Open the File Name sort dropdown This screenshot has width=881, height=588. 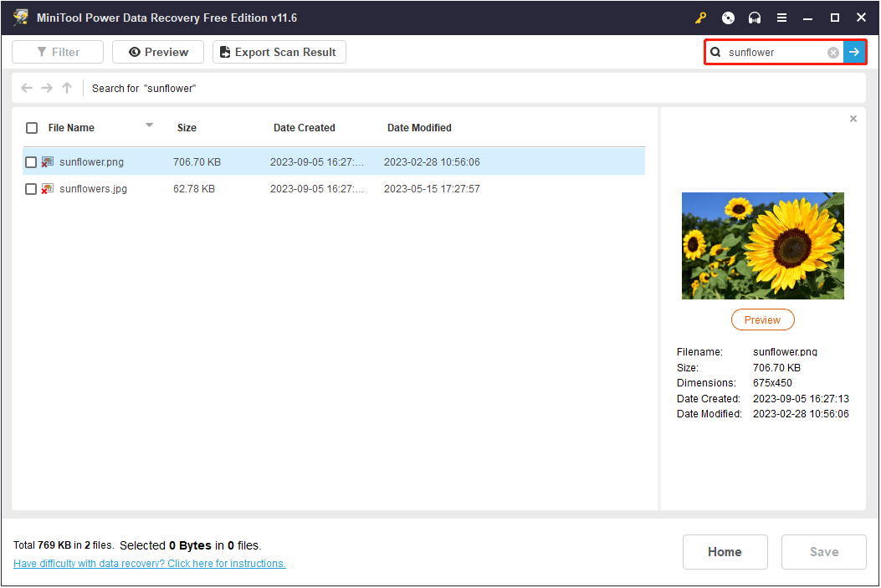(149, 127)
